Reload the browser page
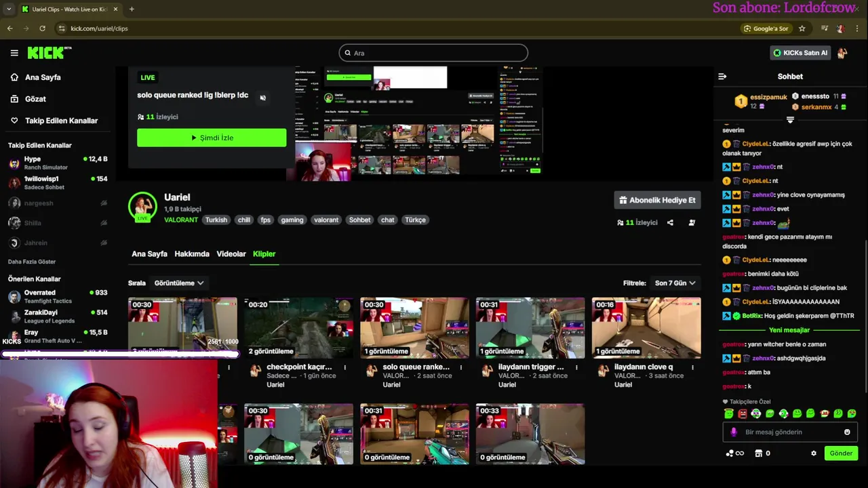Image resolution: width=868 pixels, height=488 pixels. pyautogui.click(x=42, y=28)
